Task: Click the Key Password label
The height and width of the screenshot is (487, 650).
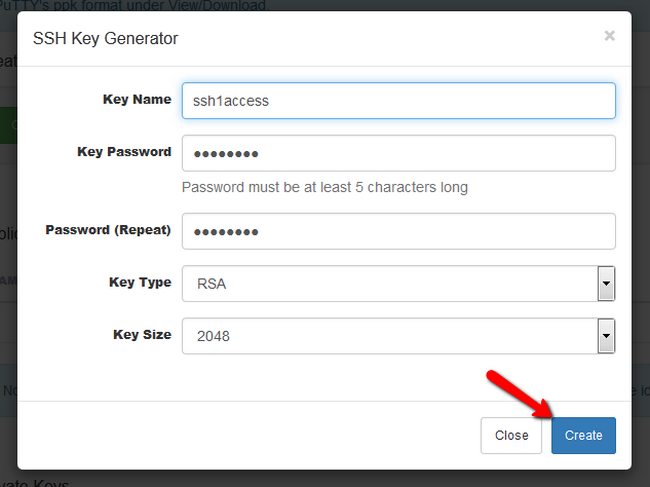Action: click(124, 152)
